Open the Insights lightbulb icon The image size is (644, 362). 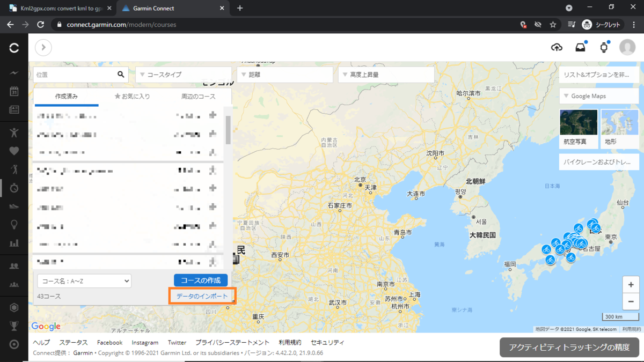[x=14, y=225]
